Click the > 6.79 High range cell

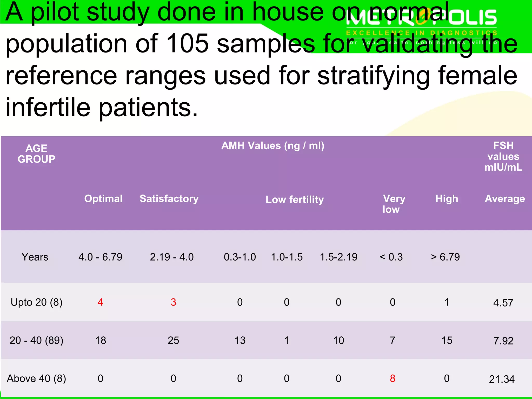coord(445,257)
